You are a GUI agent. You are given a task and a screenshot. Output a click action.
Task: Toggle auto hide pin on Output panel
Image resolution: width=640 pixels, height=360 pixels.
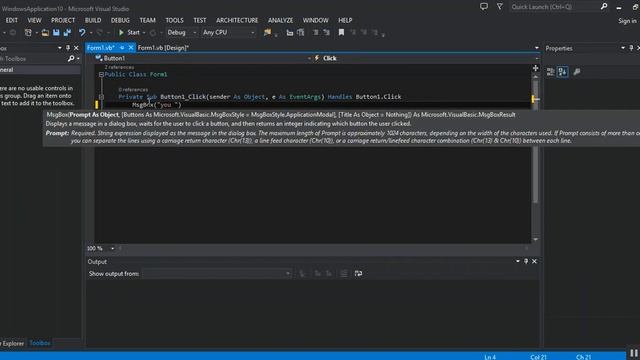pyautogui.click(x=526, y=261)
